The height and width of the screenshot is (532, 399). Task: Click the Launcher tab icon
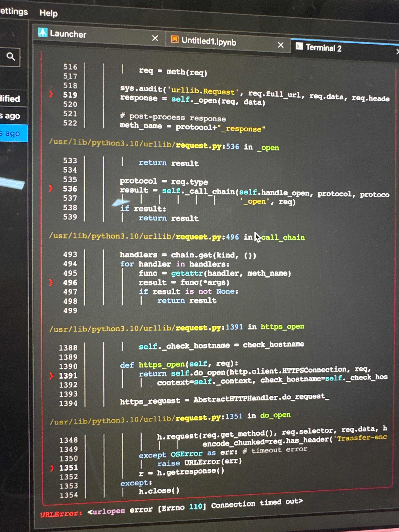[x=43, y=32]
